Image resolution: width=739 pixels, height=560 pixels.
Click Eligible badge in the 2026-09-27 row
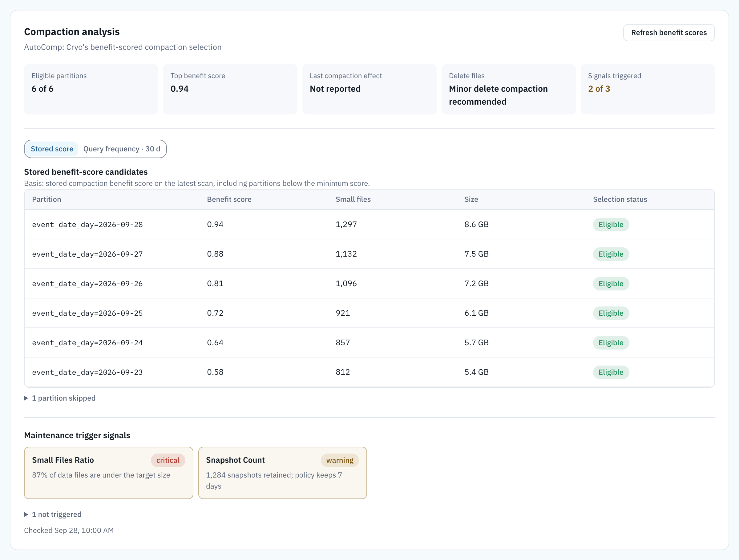pyautogui.click(x=611, y=254)
